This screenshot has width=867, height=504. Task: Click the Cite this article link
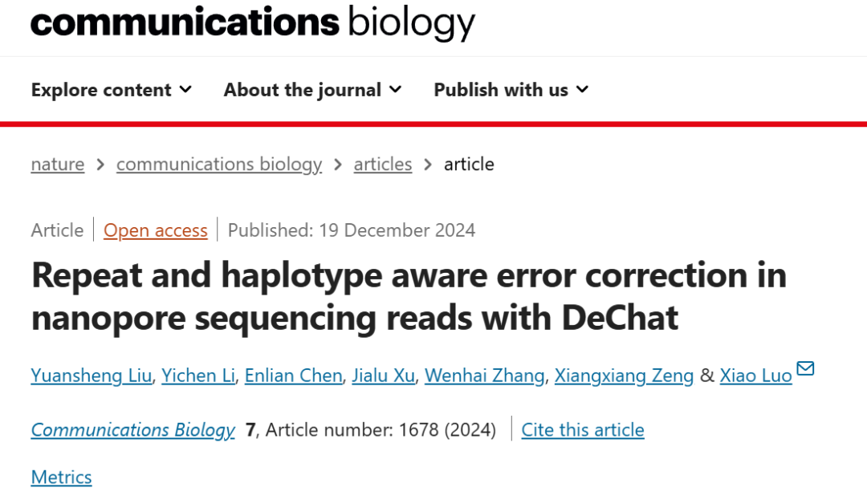(x=583, y=430)
